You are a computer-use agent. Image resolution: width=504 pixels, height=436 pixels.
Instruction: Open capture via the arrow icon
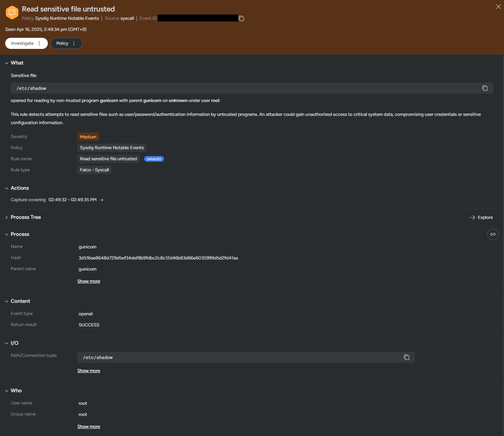102,200
